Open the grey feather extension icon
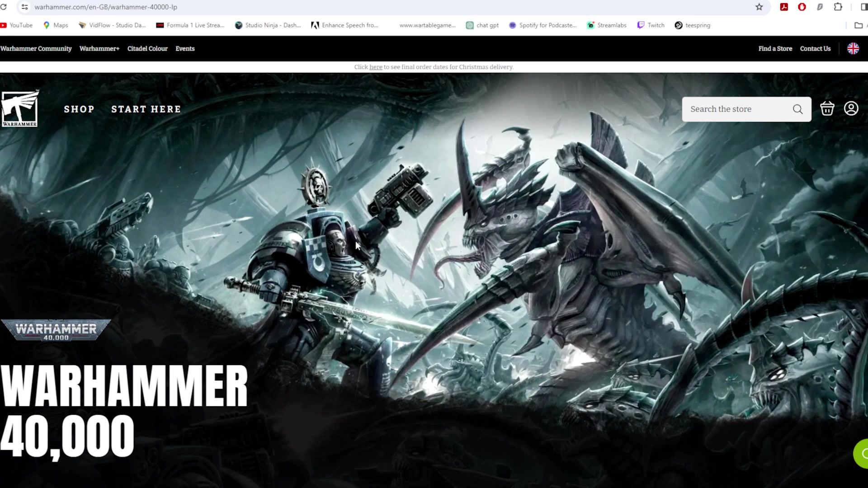 pos(820,7)
